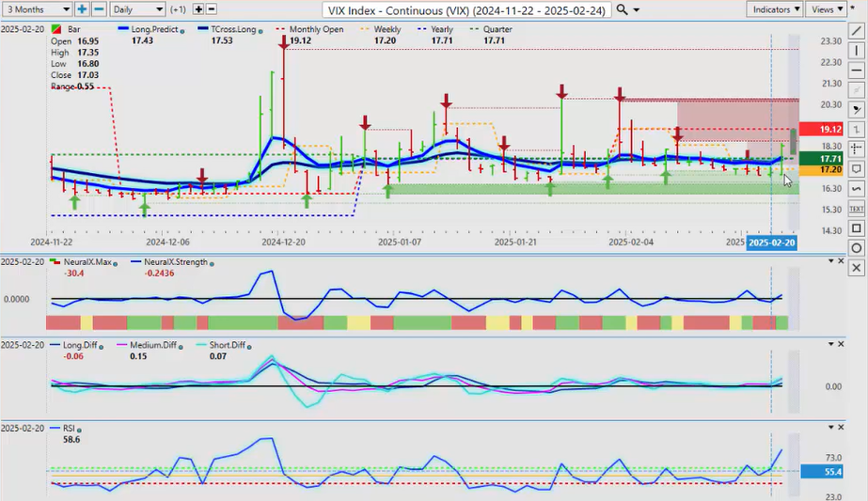Select the circle drawing tool
This screenshot has height=501, width=868.
point(857,248)
